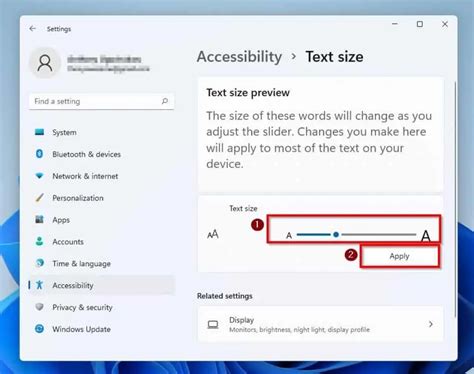Open Time & language settings

[x=102, y=263]
